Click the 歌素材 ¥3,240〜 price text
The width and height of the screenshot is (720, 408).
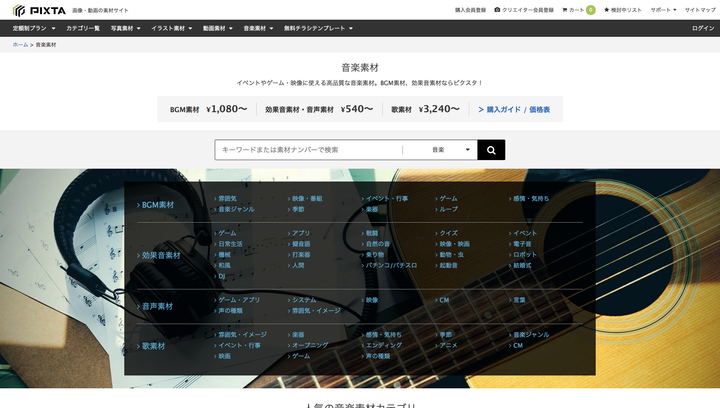[425, 109]
